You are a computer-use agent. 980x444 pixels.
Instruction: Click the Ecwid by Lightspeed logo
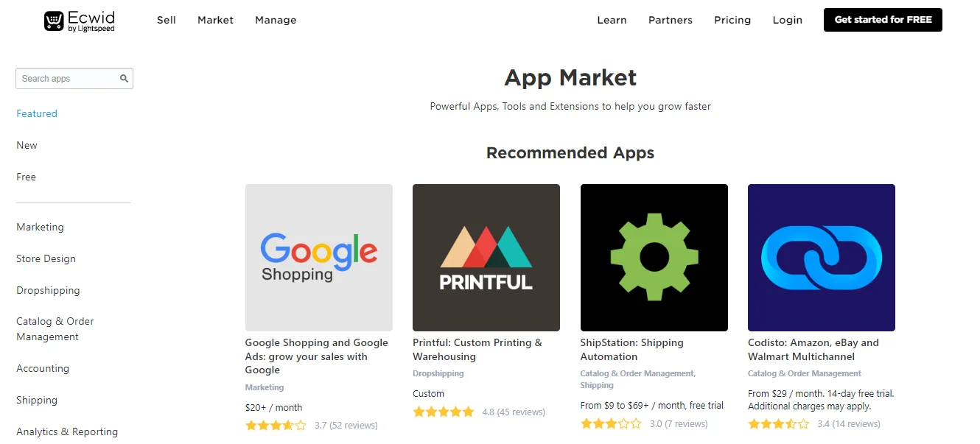point(80,21)
